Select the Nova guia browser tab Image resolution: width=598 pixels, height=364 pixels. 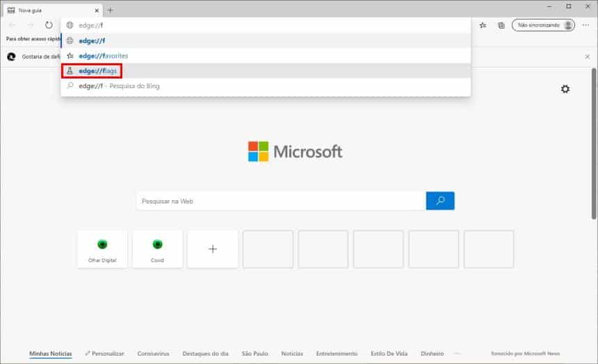pos(53,10)
